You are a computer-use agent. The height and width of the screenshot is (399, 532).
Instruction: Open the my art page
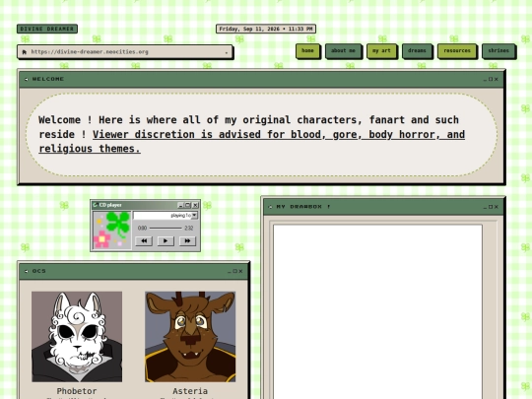click(381, 51)
